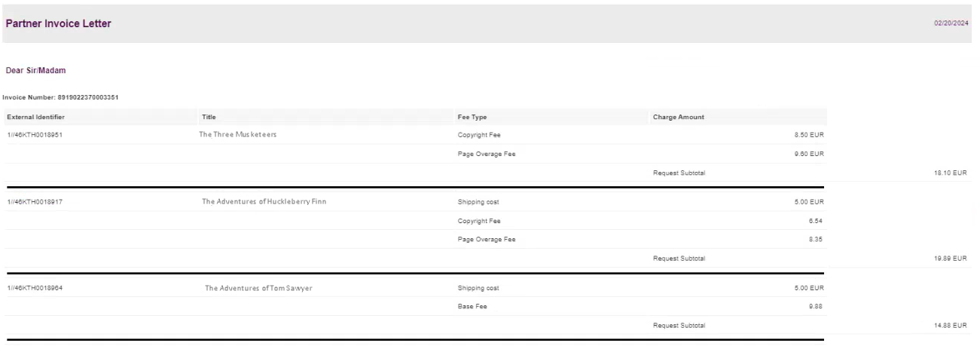Image resolution: width=980 pixels, height=346 pixels.
Task: Select identifier 1//46KTH0018917
Action: click(35, 201)
